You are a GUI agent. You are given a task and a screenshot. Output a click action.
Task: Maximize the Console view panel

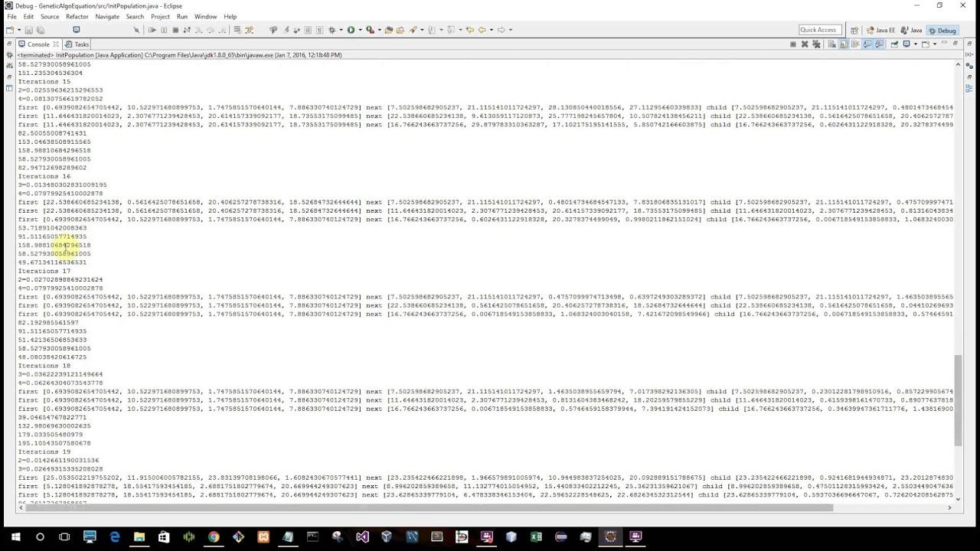[x=955, y=43]
